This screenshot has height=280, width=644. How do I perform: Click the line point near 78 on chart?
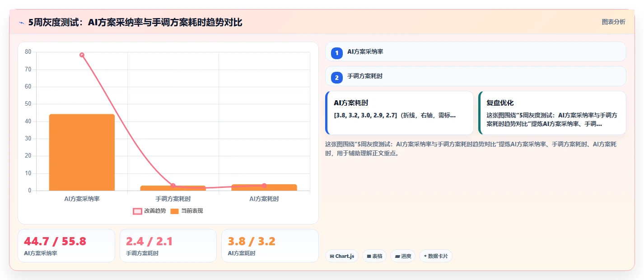82,55
